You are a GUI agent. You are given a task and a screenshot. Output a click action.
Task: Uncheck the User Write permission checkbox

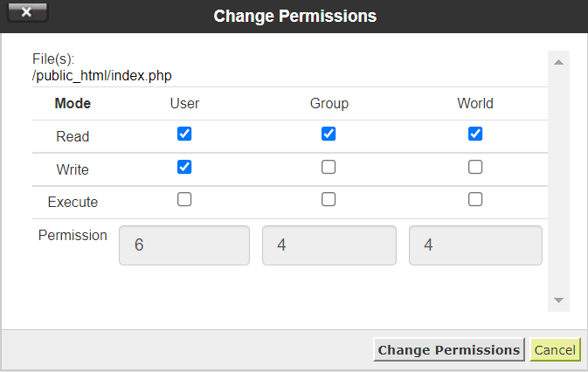[184, 167]
